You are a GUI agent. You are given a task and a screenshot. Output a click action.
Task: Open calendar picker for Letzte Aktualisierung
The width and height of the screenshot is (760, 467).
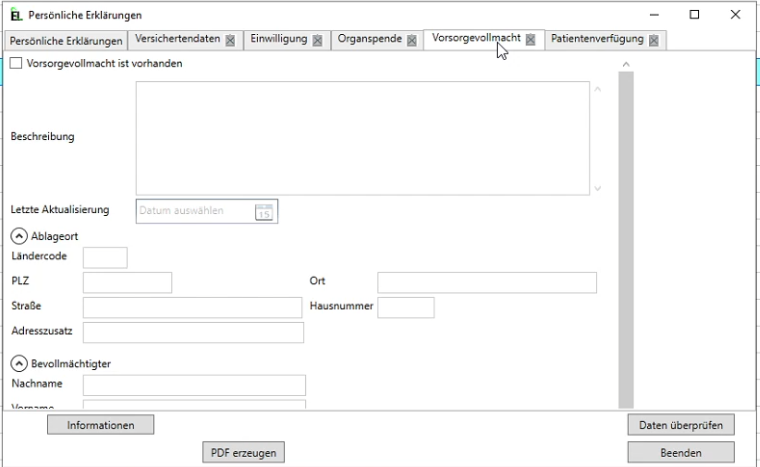coord(264,211)
